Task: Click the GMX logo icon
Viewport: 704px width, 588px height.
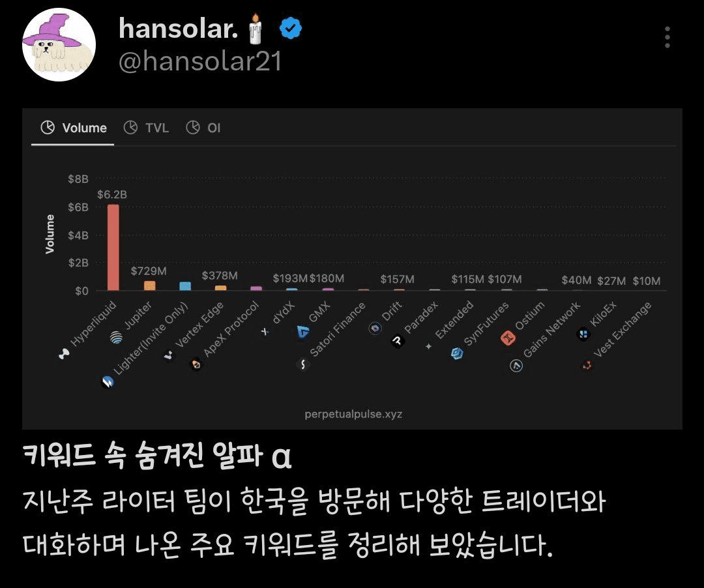Action: click(x=303, y=332)
